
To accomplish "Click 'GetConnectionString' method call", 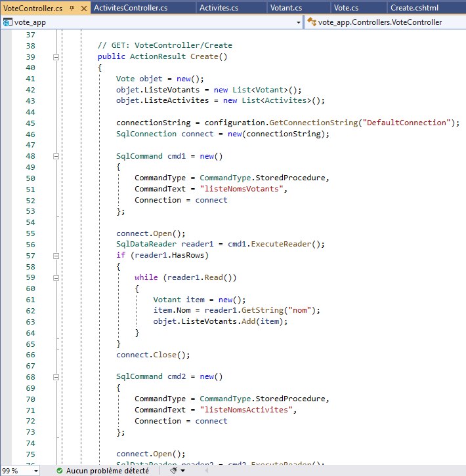I will (x=314, y=123).
